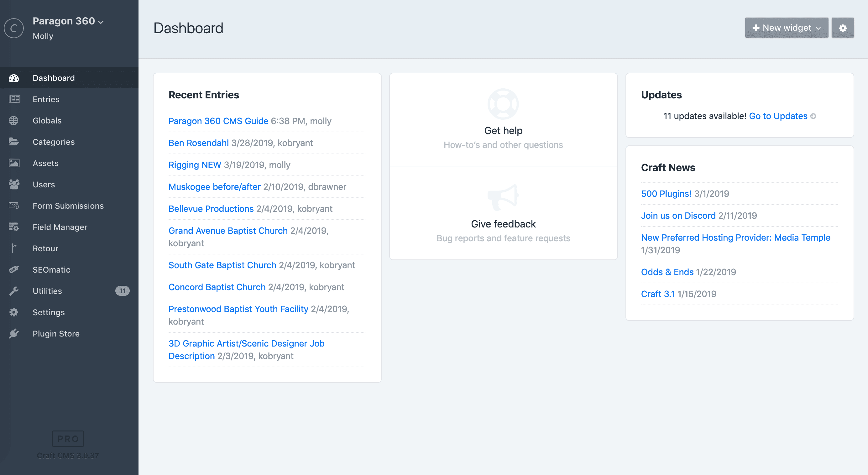Open the Plugin Store
Viewport: 868px width, 475px height.
coord(69,333)
